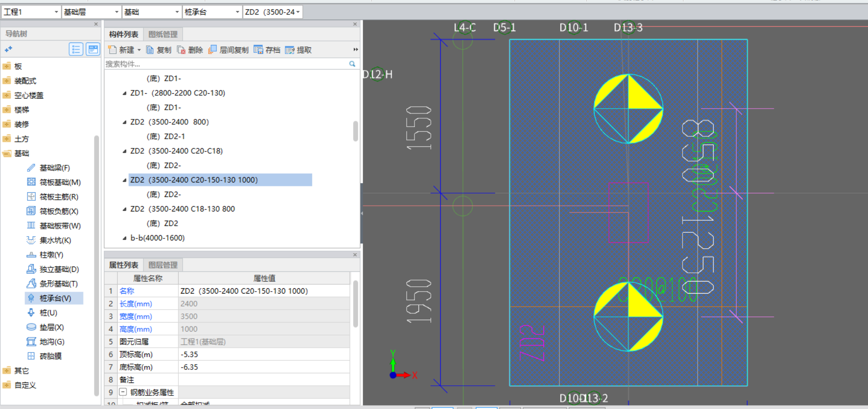Screen dimensions: 868x409
Task: Click the 复制 (Copy) component icon
Action: point(150,50)
